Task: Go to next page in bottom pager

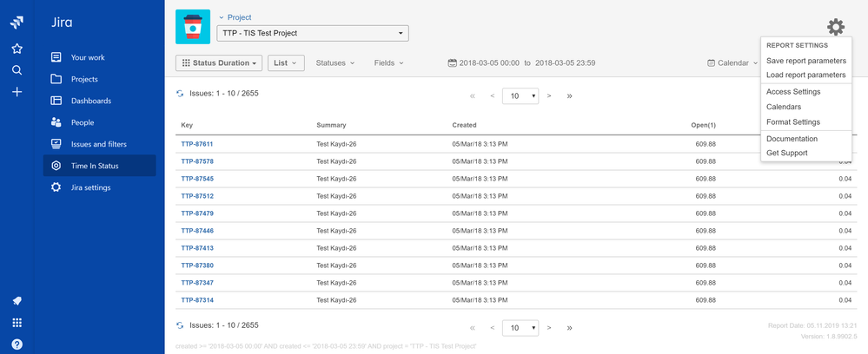Action: 549,327
